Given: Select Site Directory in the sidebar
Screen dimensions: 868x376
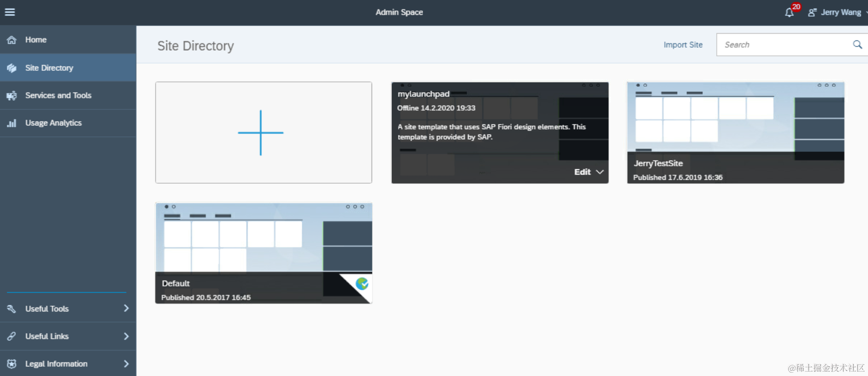Looking at the screenshot, I should tap(68, 68).
